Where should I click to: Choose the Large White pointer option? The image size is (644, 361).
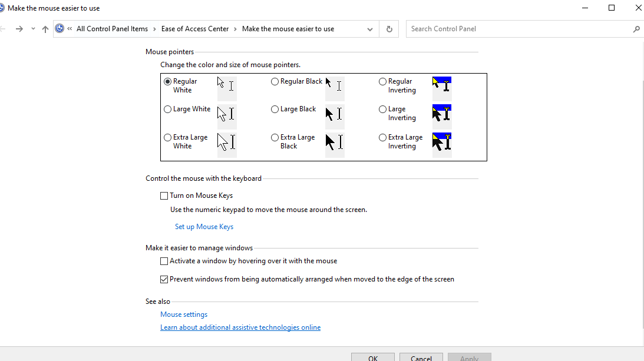tap(168, 110)
